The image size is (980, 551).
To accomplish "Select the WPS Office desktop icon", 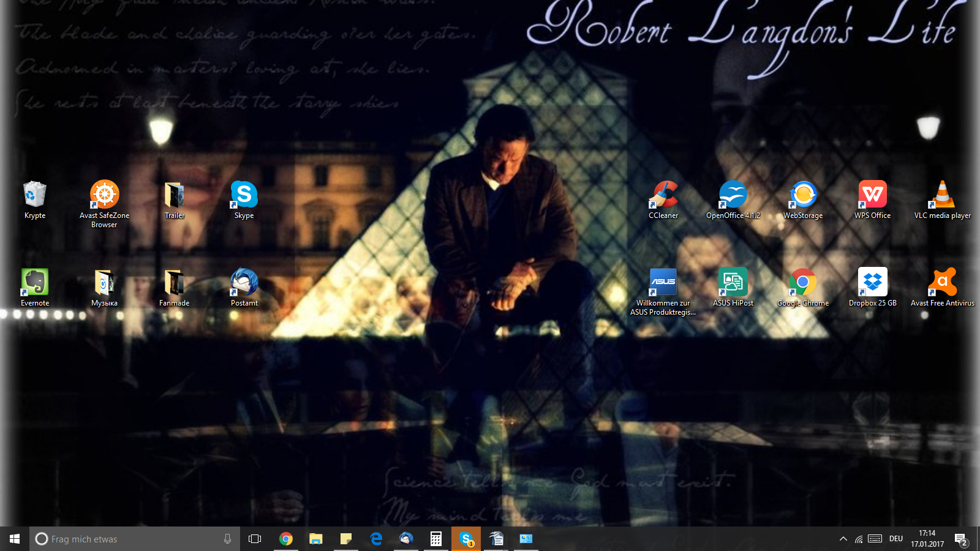I will click(872, 195).
